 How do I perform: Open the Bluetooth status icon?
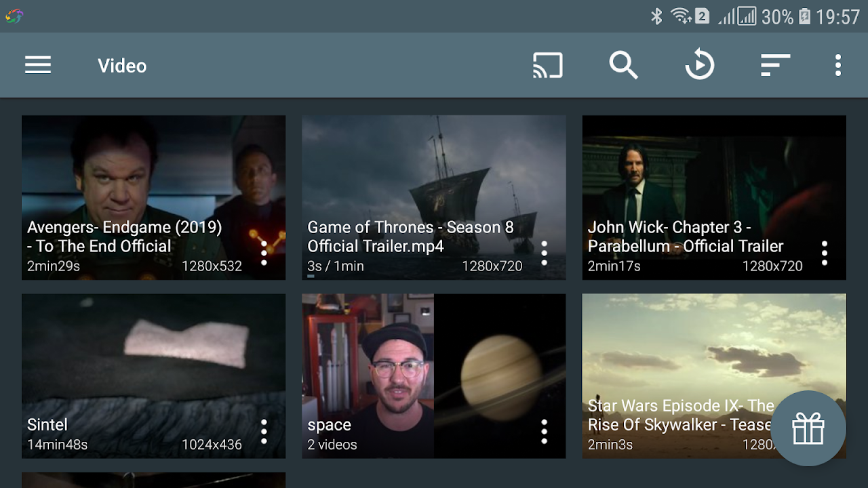coord(656,15)
